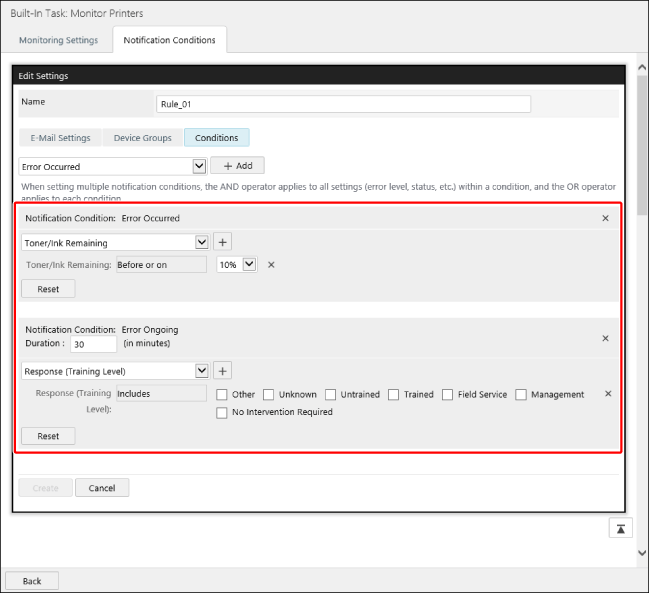Tick No Intervention Required checkbox
This screenshot has width=649, height=593.
tap(222, 412)
